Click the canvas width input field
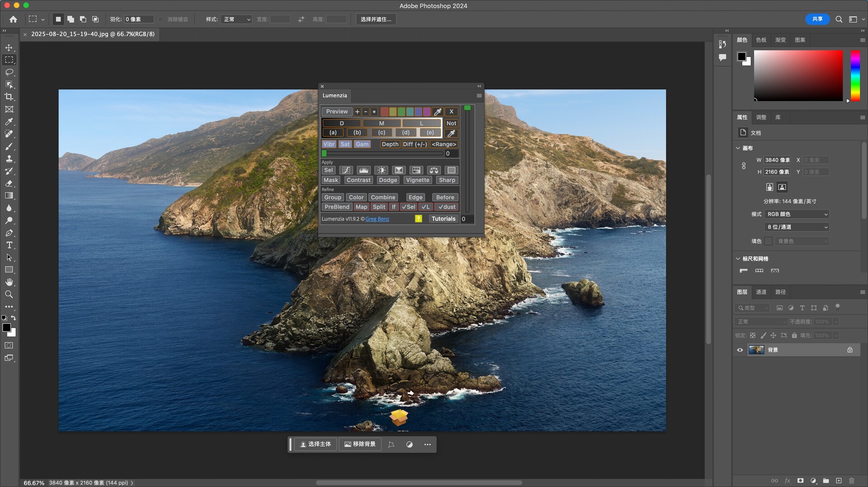 (x=777, y=160)
